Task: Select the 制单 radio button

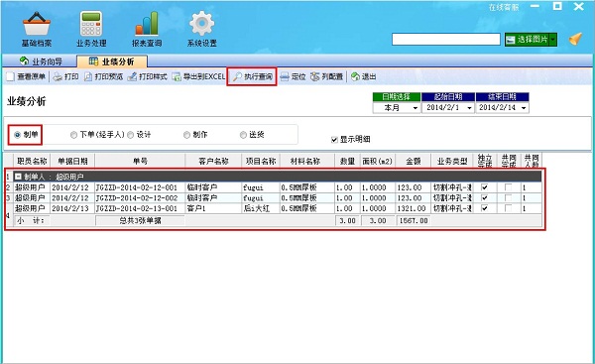Action: point(17,135)
